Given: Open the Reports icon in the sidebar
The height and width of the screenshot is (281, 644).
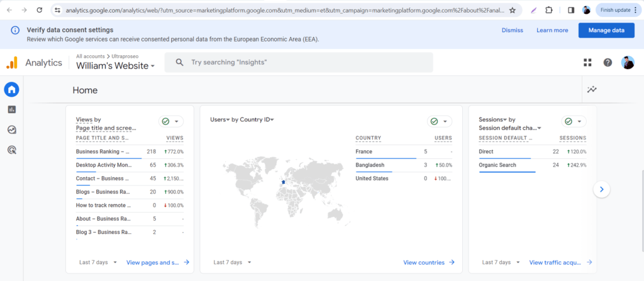Looking at the screenshot, I should point(11,109).
